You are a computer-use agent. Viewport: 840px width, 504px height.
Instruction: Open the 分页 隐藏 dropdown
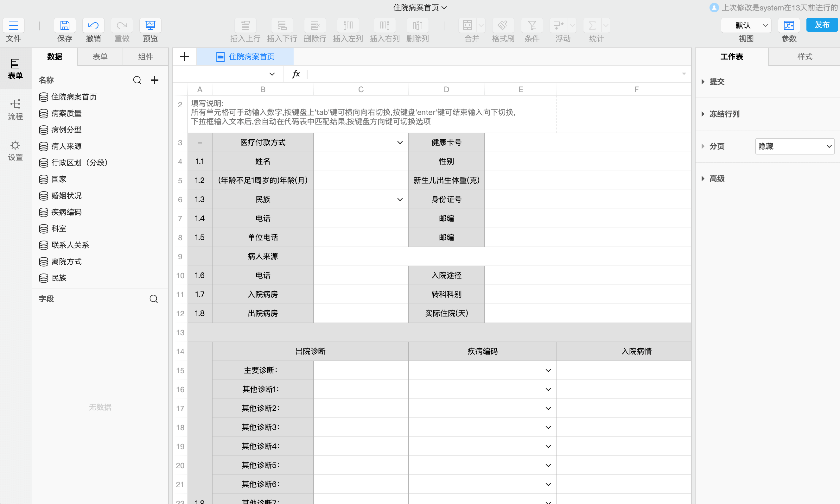tap(794, 146)
